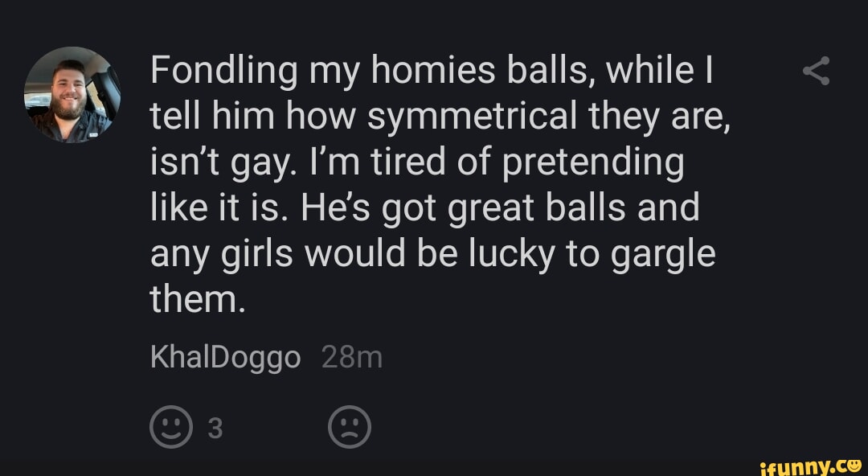Image resolution: width=868 pixels, height=476 pixels.
Task: Click the line "any girls would be lucky"
Action: click(432, 255)
